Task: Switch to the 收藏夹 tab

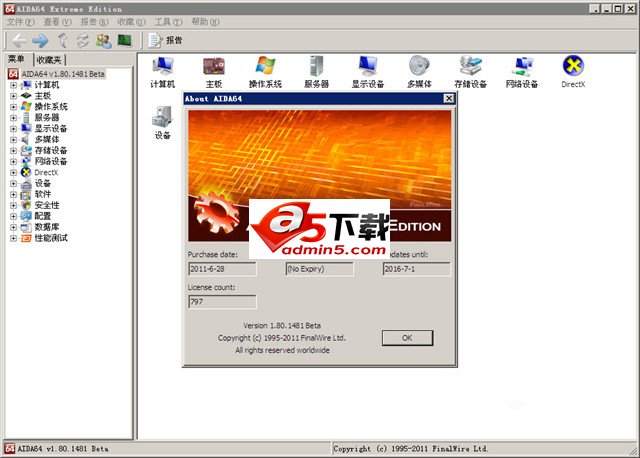Action: coord(49,60)
